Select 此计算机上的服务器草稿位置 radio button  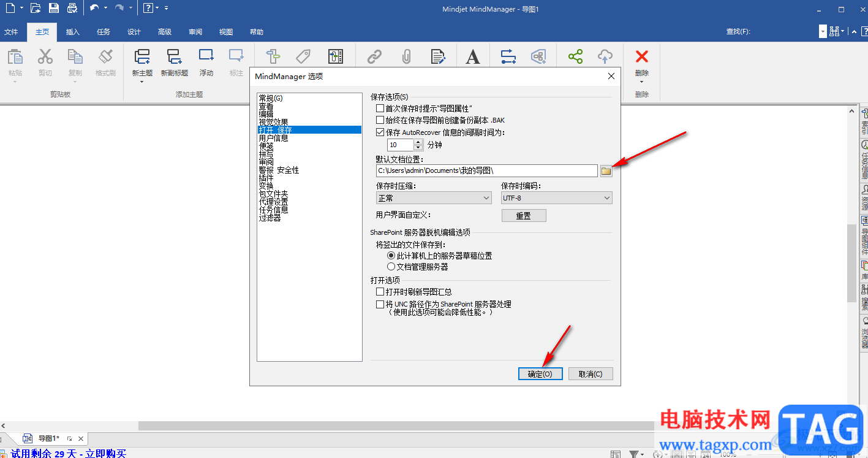391,256
